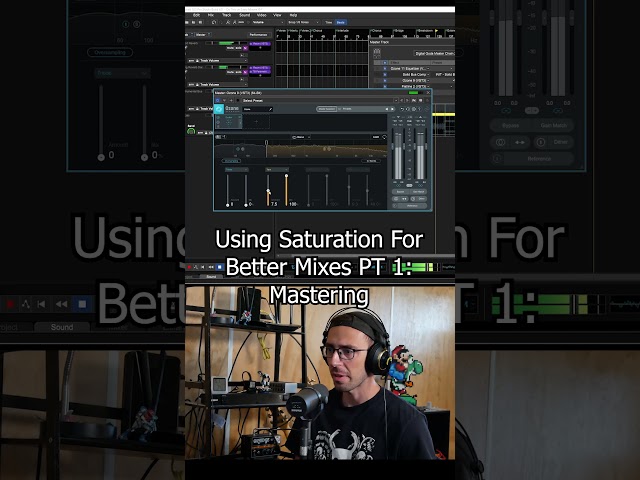Viewport: 640px width, 480px height.
Task: Click the Ozone undo icon
Action: click(402, 109)
